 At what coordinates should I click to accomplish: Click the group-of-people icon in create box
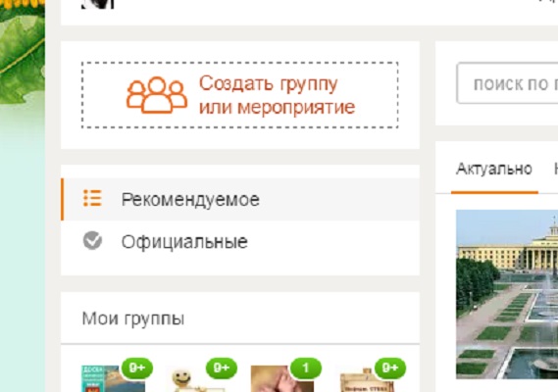(157, 95)
